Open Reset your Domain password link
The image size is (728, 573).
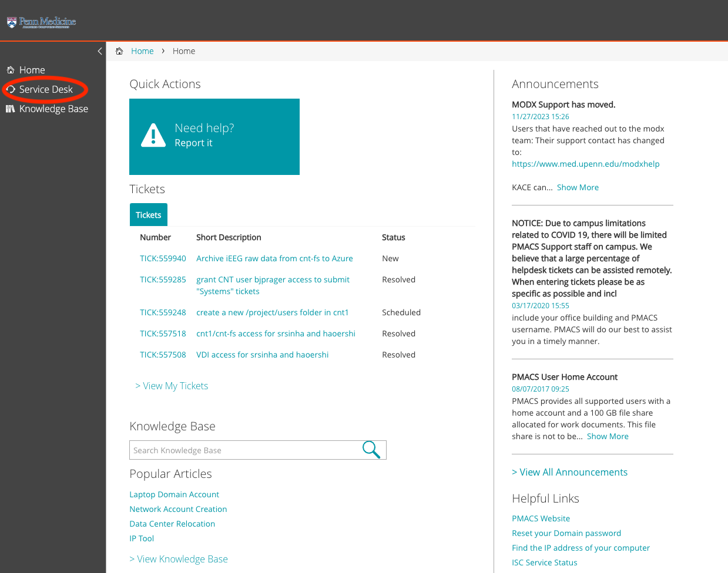[x=566, y=533]
